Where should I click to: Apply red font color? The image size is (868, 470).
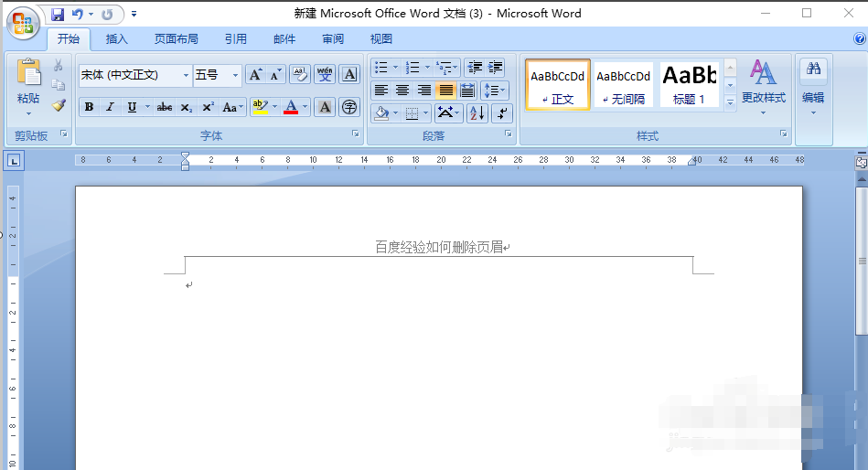click(x=291, y=107)
